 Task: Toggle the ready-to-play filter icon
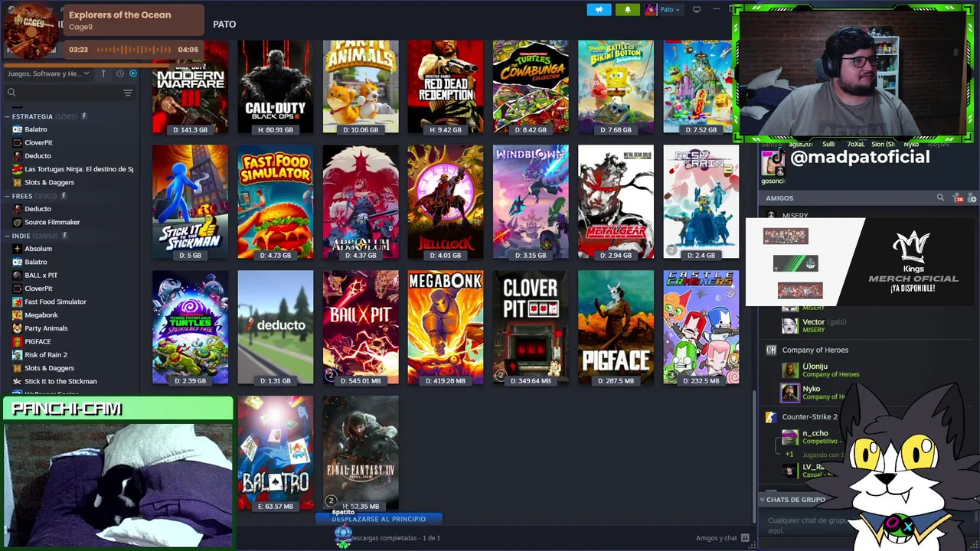pyautogui.click(x=133, y=73)
